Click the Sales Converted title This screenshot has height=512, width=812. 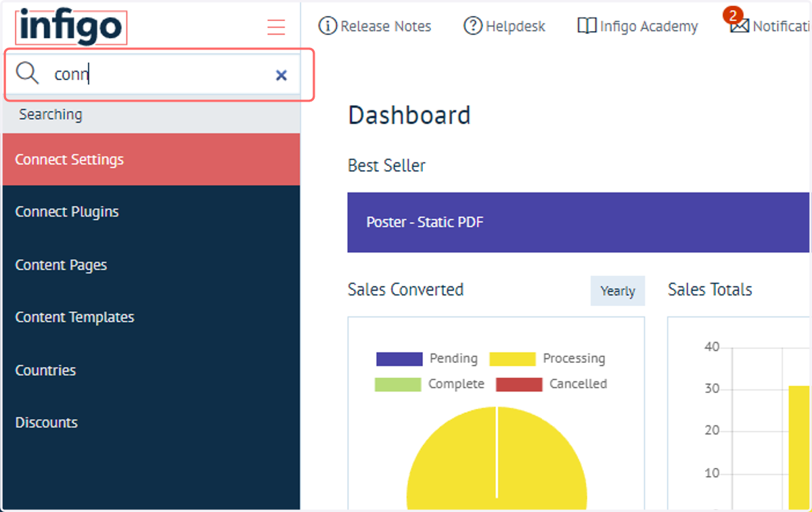click(x=405, y=290)
